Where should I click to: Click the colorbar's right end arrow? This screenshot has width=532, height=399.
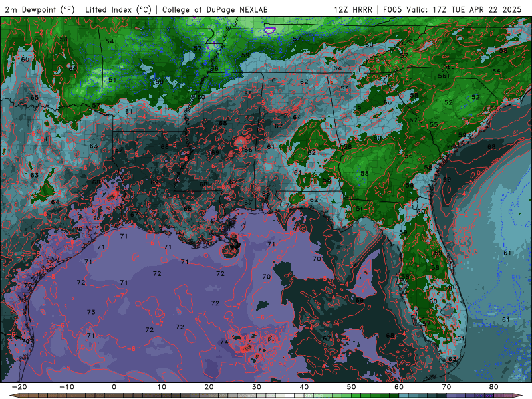(518, 396)
